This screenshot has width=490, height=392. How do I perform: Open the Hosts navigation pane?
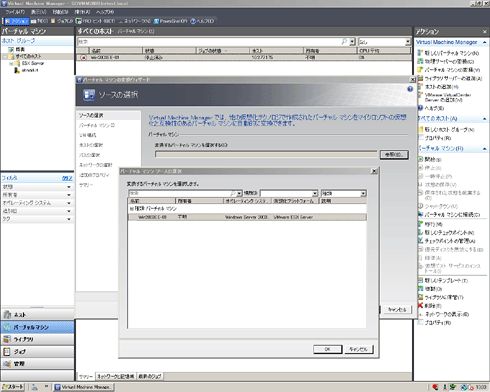point(37,315)
